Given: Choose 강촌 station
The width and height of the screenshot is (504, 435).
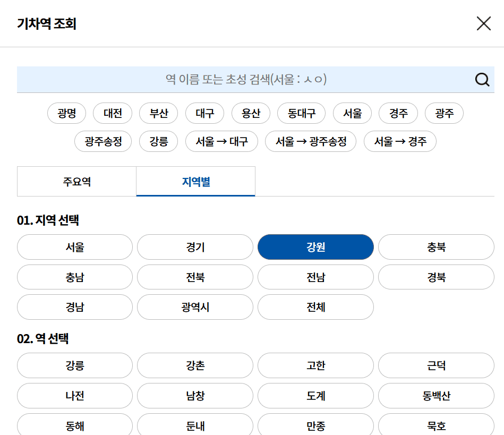Looking at the screenshot, I should click(x=195, y=365).
